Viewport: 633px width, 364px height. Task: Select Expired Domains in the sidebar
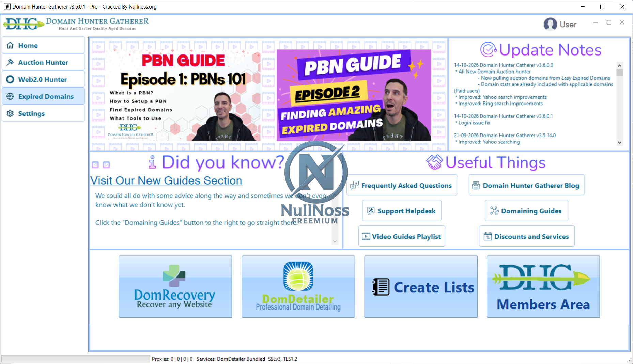[43, 96]
